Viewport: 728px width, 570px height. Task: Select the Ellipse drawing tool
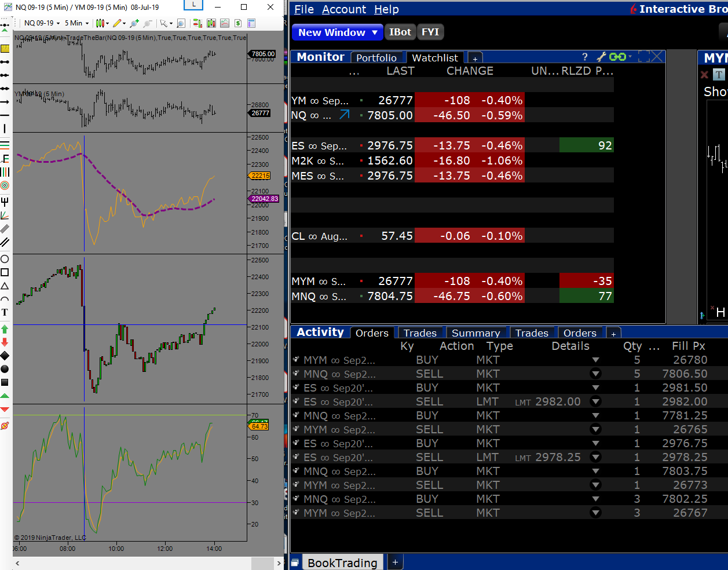[5, 259]
